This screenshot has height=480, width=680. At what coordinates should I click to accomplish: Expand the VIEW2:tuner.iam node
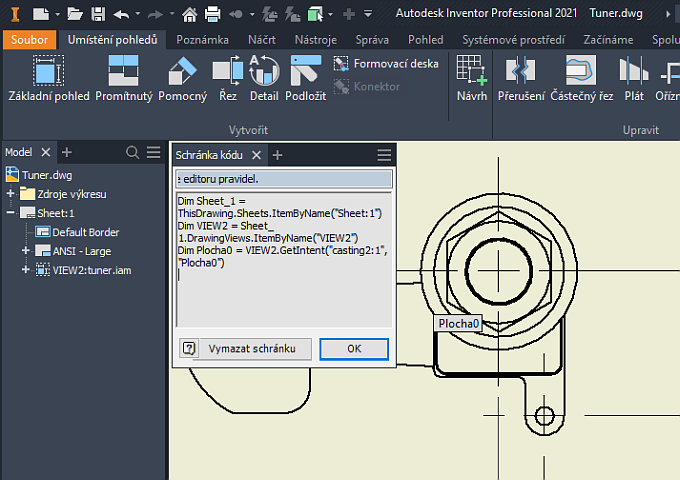click(26, 270)
